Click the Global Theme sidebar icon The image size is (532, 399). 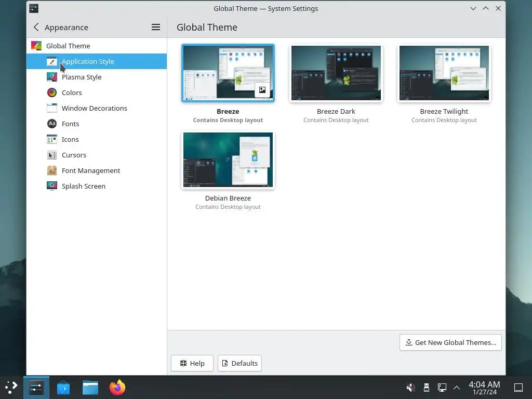[x=36, y=46]
